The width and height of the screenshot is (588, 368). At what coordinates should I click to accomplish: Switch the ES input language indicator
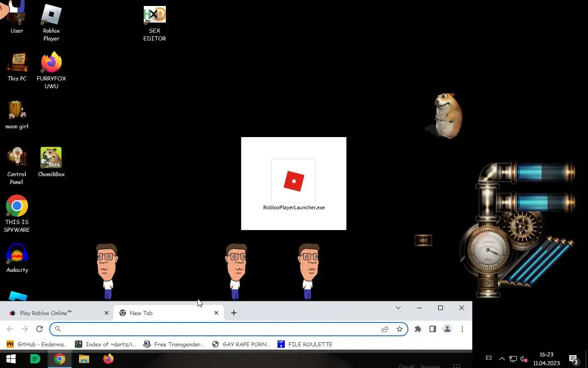[x=489, y=358]
